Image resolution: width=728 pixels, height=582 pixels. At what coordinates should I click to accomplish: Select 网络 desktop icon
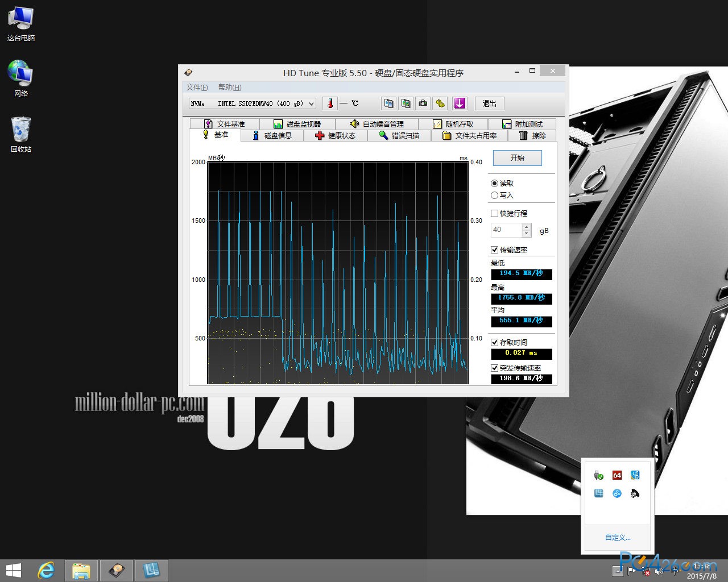21,78
